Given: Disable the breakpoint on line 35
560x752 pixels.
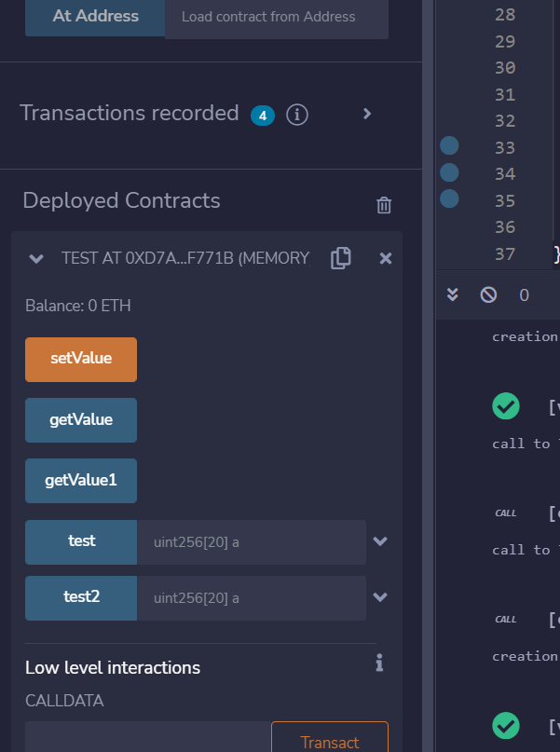Looking at the screenshot, I should tap(449, 198).
